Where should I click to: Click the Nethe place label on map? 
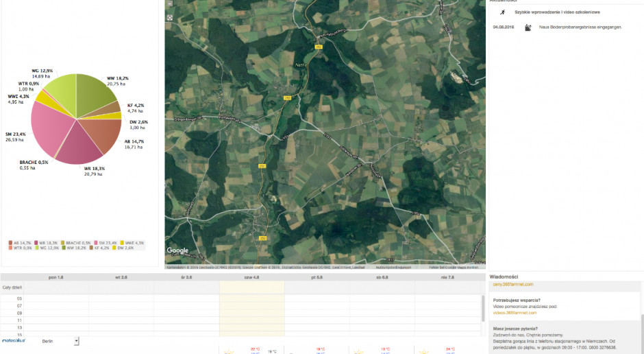click(x=300, y=65)
